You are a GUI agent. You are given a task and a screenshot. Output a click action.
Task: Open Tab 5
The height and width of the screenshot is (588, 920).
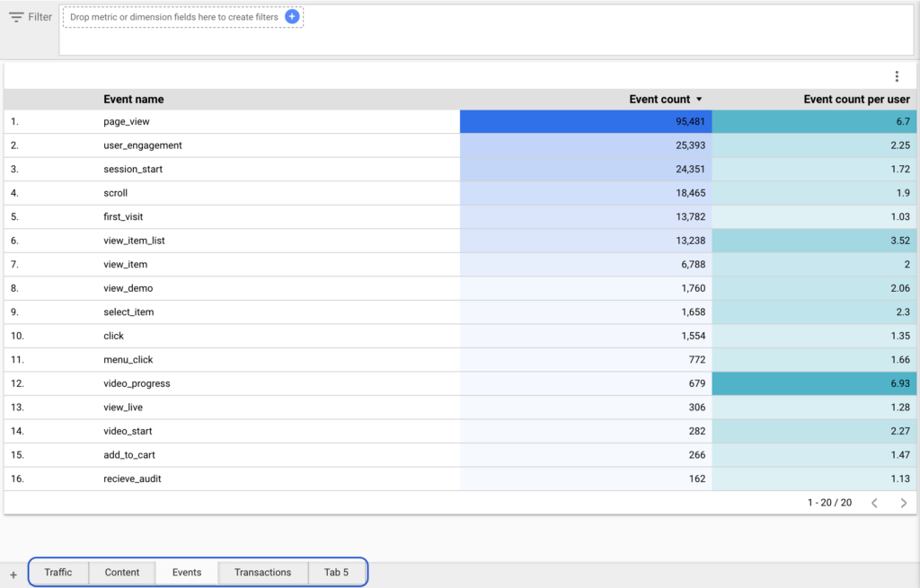(336, 572)
